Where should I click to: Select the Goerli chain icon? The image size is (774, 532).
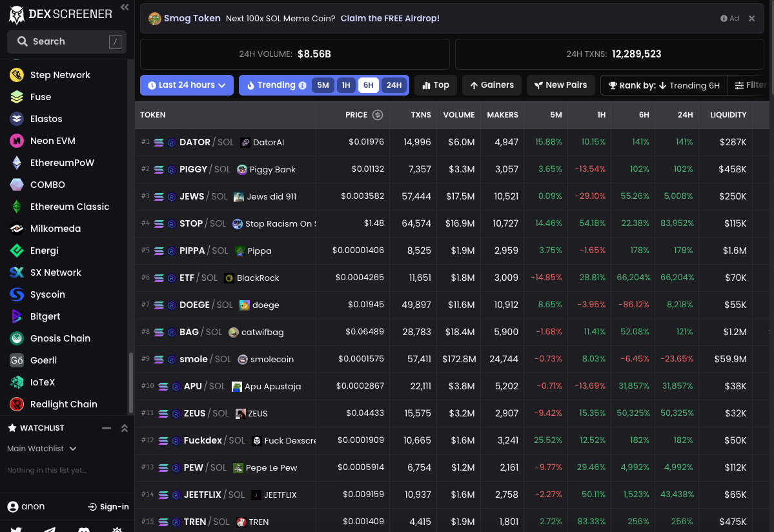(x=17, y=360)
